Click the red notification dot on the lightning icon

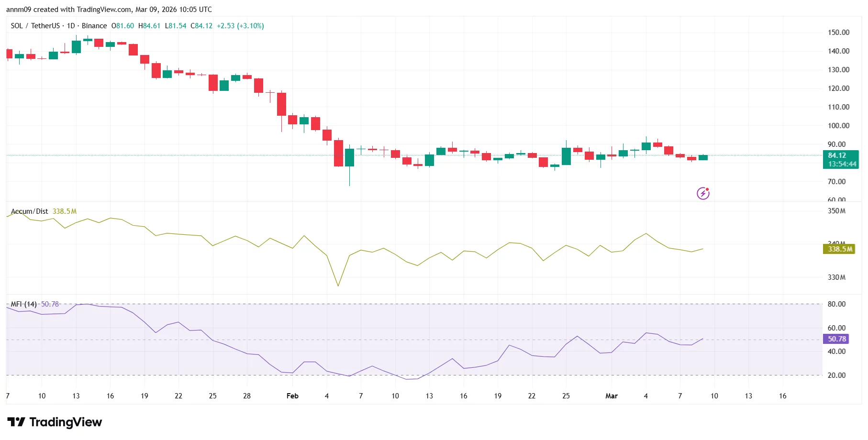(707, 188)
